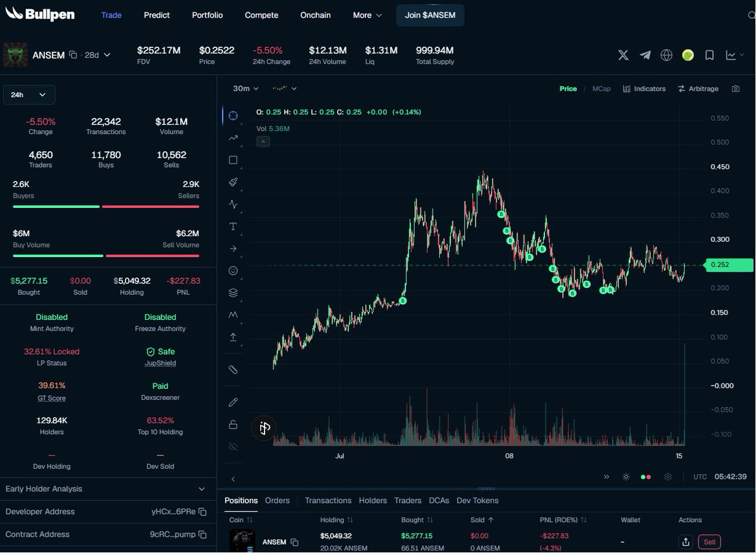This screenshot has width=756, height=553.
Task: Open the Portfolio page
Action: (x=207, y=15)
